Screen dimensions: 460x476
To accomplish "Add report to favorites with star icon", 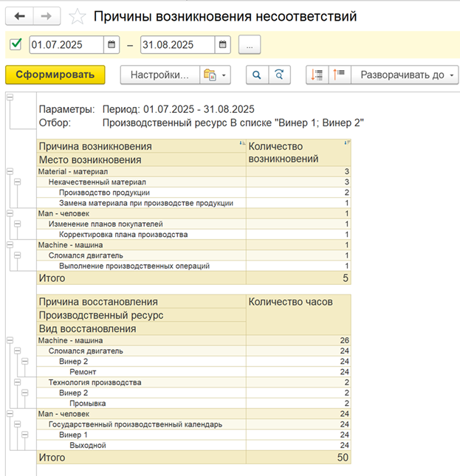I will (78, 16).
